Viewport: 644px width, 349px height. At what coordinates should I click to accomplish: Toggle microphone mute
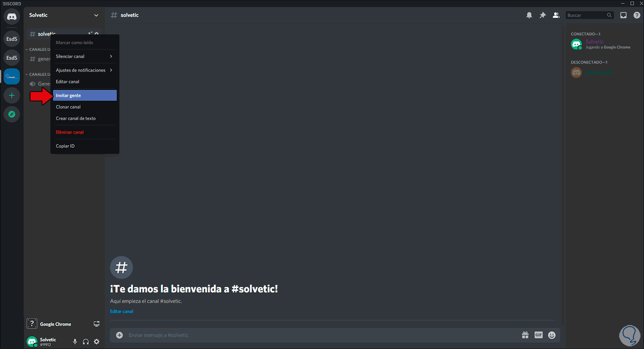75,342
